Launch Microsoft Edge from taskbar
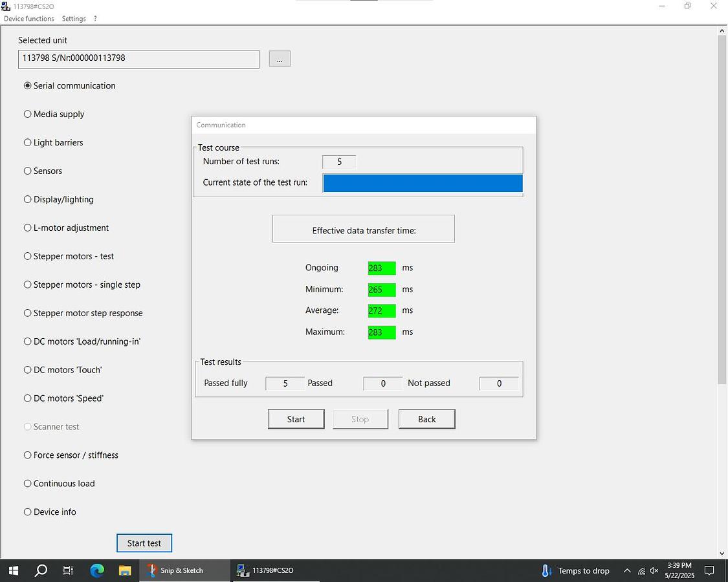728x582 pixels. pyautogui.click(x=97, y=570)
